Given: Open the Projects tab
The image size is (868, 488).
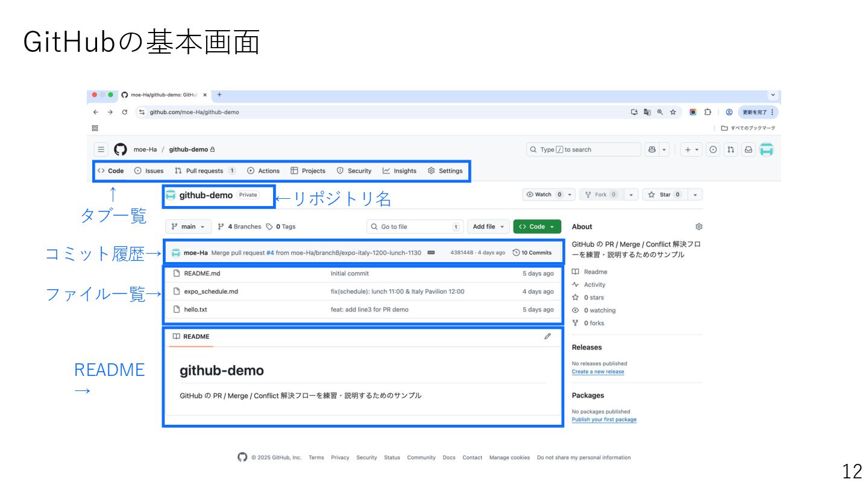Looking at the screenshot, I should (x=308, y=170).
